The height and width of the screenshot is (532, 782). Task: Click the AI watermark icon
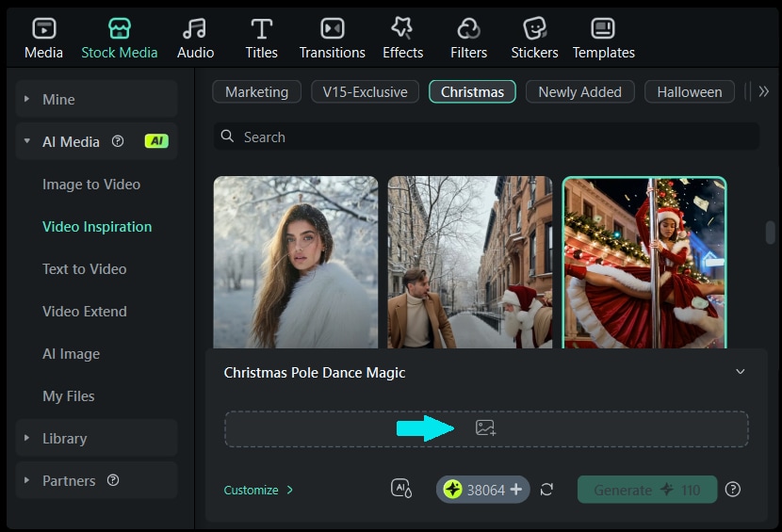[x=401, y=489]
